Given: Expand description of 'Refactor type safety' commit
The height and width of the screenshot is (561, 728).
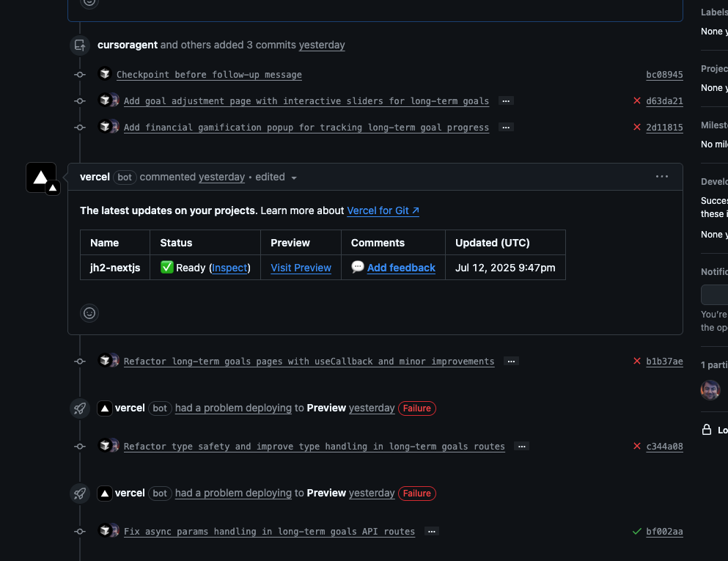Looking at the screenshot, I should tap(522, 447).
